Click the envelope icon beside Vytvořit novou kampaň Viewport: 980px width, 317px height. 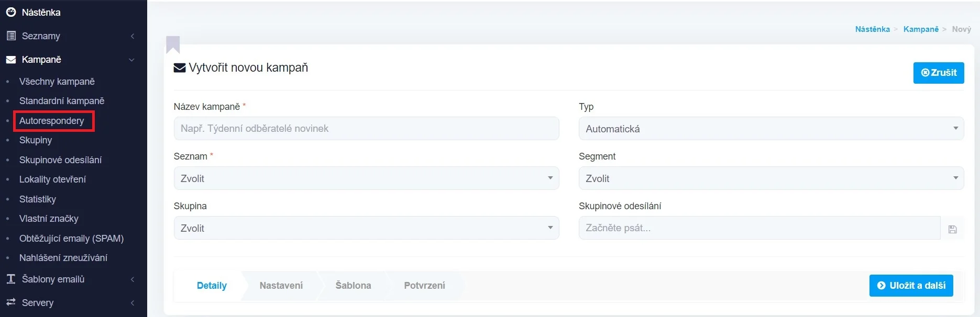180,68
